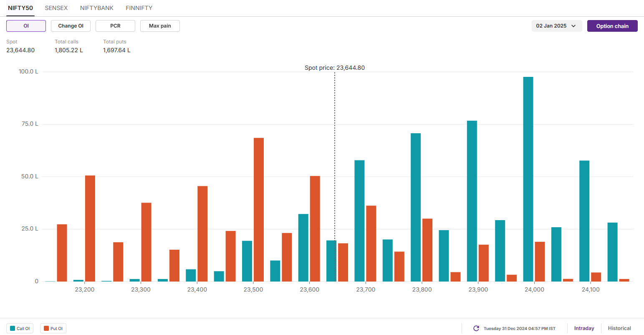Click the 100.0 L y-axis label

pos(28,71)
